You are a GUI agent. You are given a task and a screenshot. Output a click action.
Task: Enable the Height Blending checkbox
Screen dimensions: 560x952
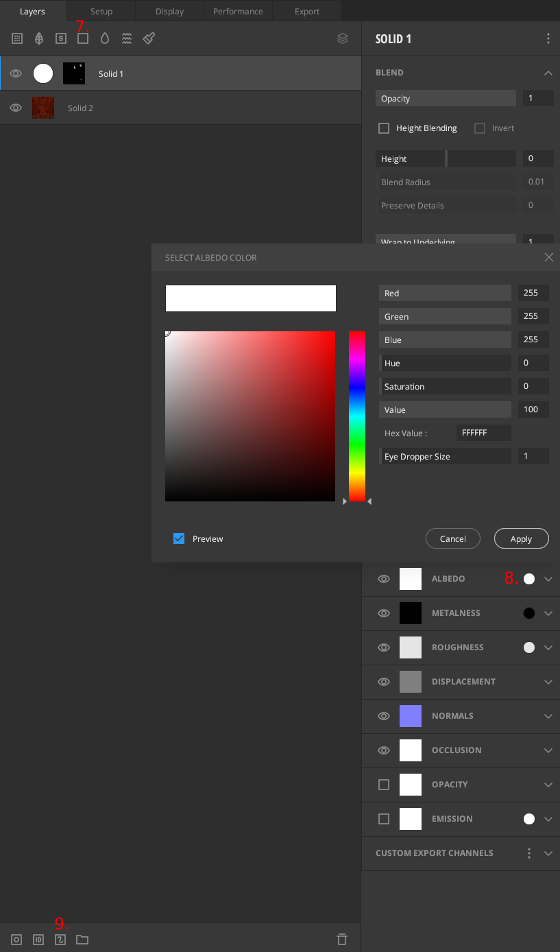tap(384, 128)
